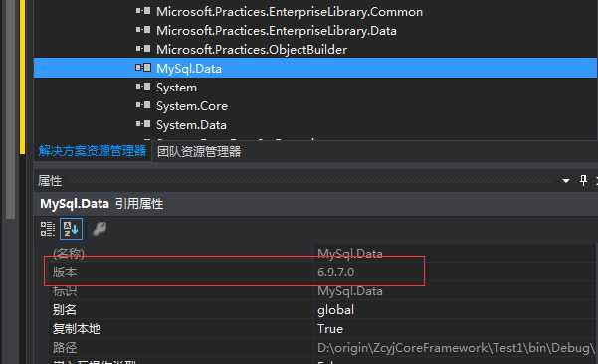
Task: Click the (名称) value MySql.Data
Action: coord(350,253)
